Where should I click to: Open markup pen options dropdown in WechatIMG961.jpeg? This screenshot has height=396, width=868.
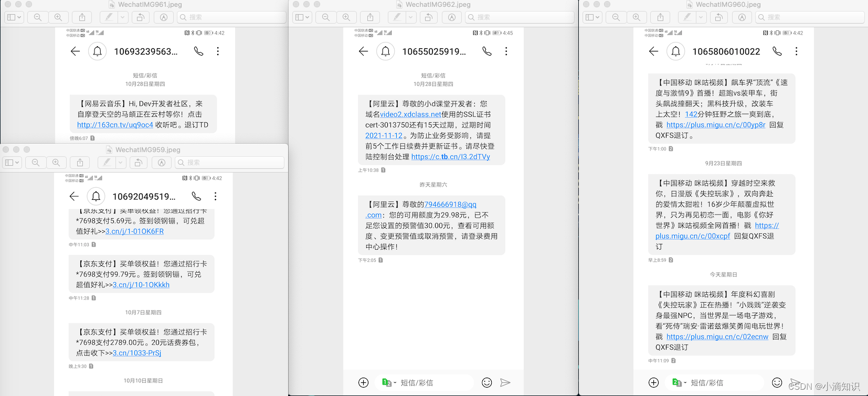pyautogui.click(x=123, y=17)
